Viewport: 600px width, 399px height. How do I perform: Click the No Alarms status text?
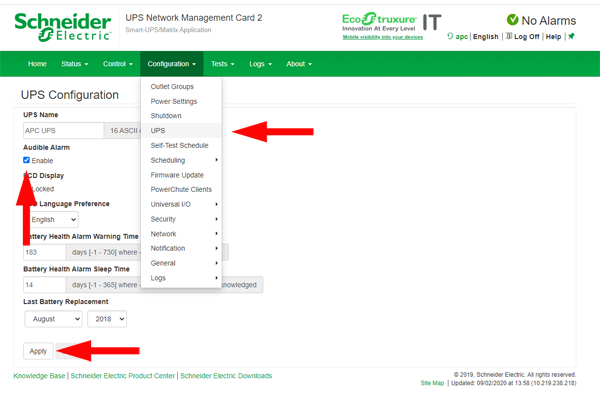tap(549, 20)
